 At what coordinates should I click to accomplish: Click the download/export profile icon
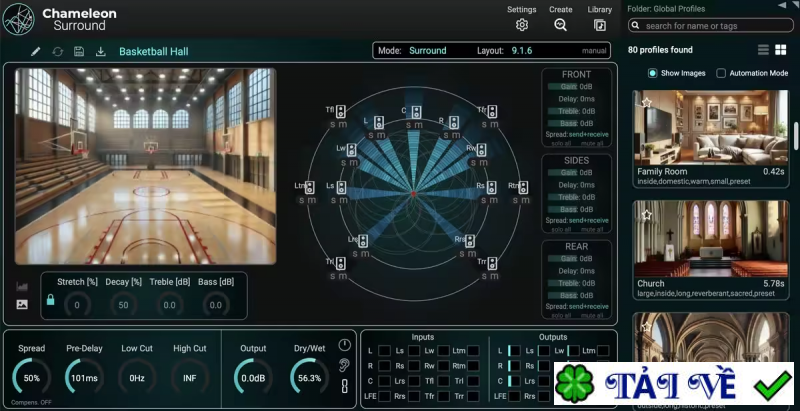(x=100, y=51)
